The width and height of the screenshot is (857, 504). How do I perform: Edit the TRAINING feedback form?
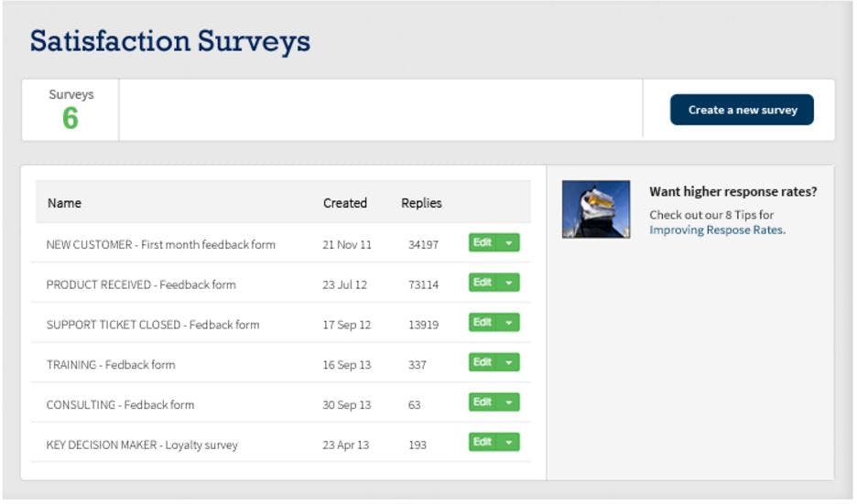coord(483,362)
